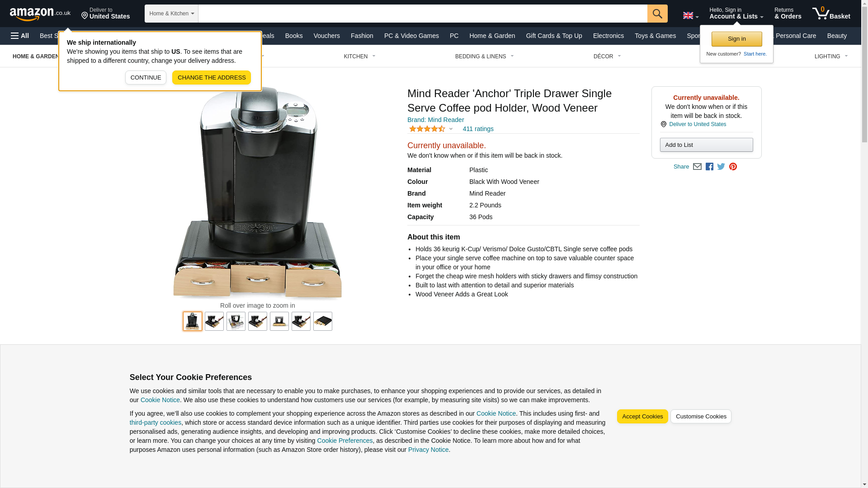Share product on Pinterest icon

coord(733,167)
